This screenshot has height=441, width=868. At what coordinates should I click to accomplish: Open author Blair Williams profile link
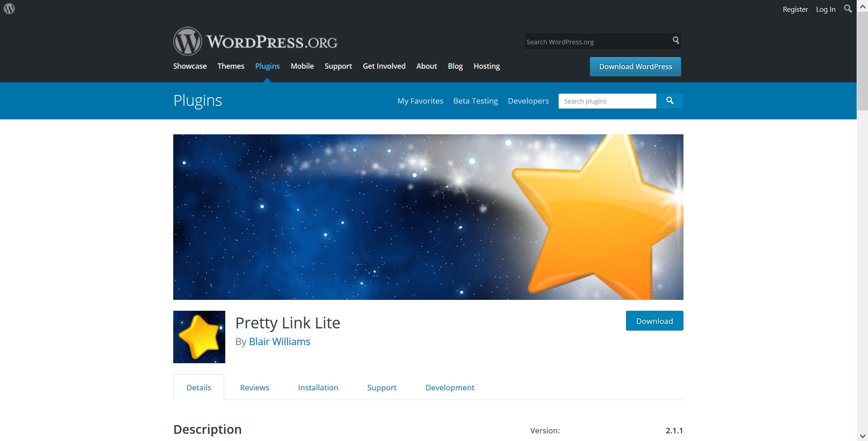point(280,341)
